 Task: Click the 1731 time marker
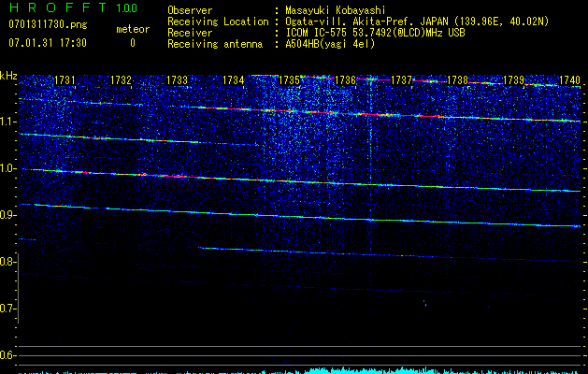pyautogui.click(x=65, y=81)
